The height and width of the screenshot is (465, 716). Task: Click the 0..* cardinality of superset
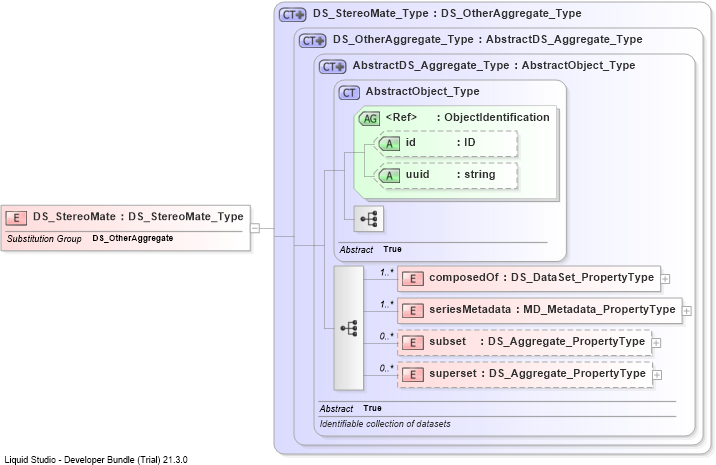pyautogui.click(x=386, y=369)
